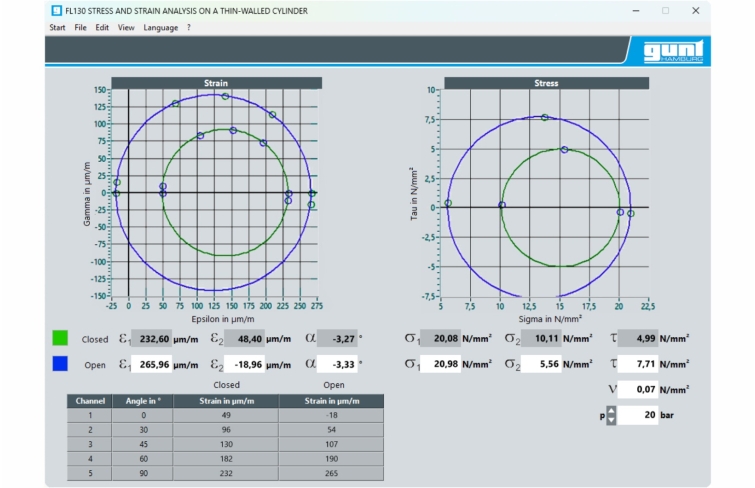Click the green Closed color swatch
Screen dimensions: 755x488
[x=60, y=338]
